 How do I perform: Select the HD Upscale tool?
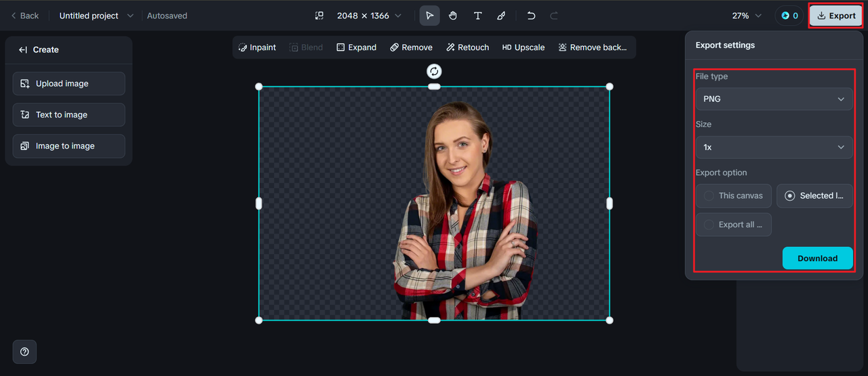[x=524, y=48]
